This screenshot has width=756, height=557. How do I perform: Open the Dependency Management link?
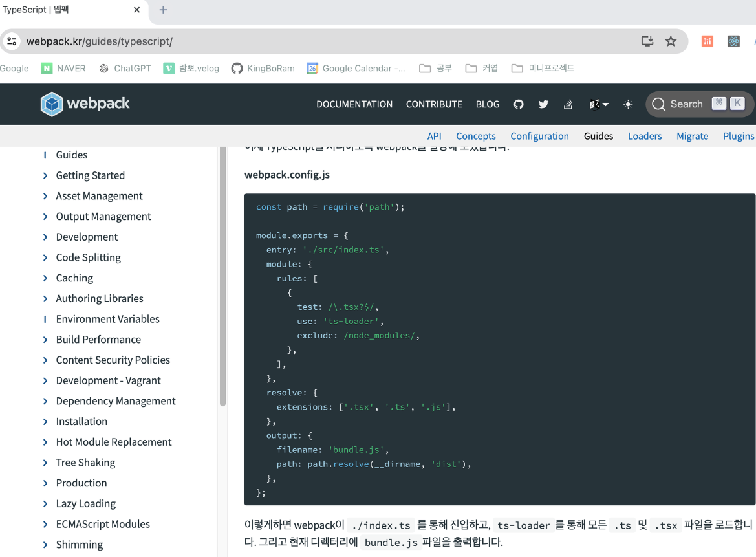click(x=116, y=401)
